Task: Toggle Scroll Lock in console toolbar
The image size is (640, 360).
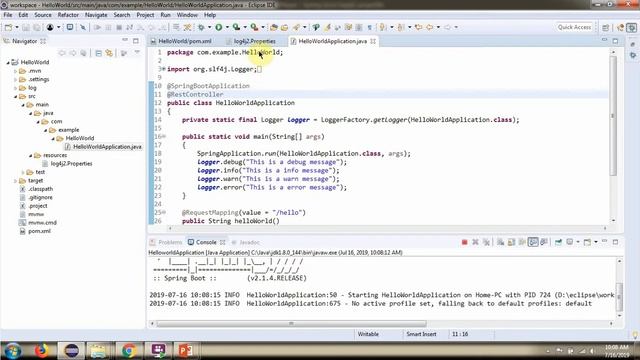Action: click(x=511, y=242)
